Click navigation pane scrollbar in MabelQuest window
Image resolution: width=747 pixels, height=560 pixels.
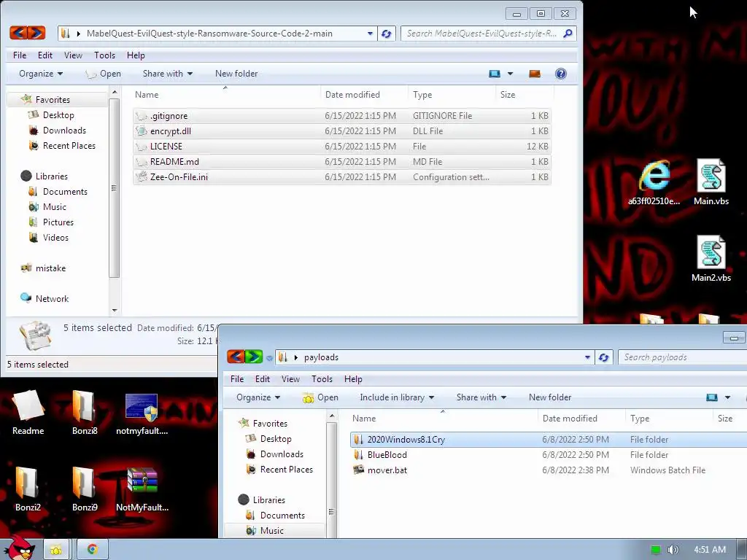(x=114, y=188)
